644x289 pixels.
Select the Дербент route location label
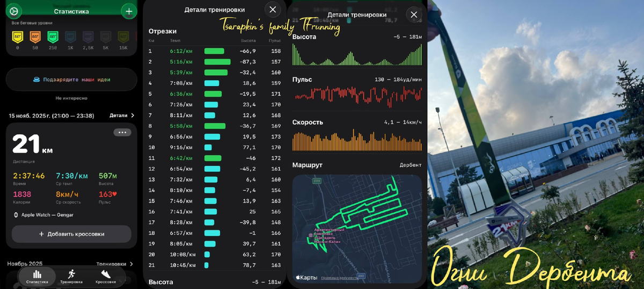click(411, 165)
